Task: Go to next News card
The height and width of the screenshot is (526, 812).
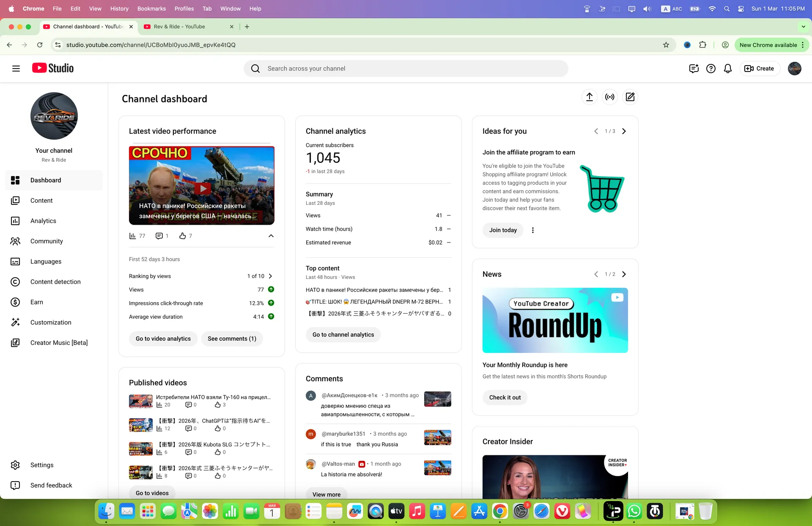Action: pos(624,274)
